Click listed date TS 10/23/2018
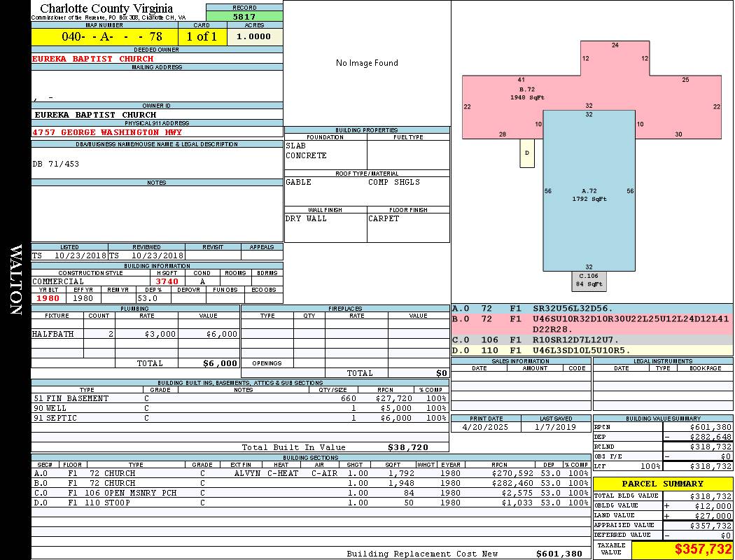The height and width of the screenshot is (560, 735). point(69,255)
